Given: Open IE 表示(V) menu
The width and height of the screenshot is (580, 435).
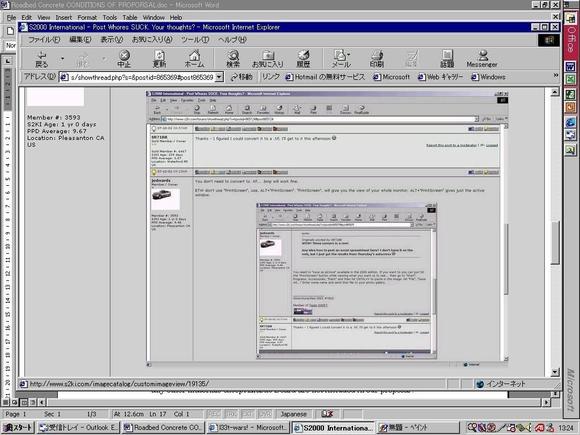Looking at the screenshot, I should tap(112, 40).
